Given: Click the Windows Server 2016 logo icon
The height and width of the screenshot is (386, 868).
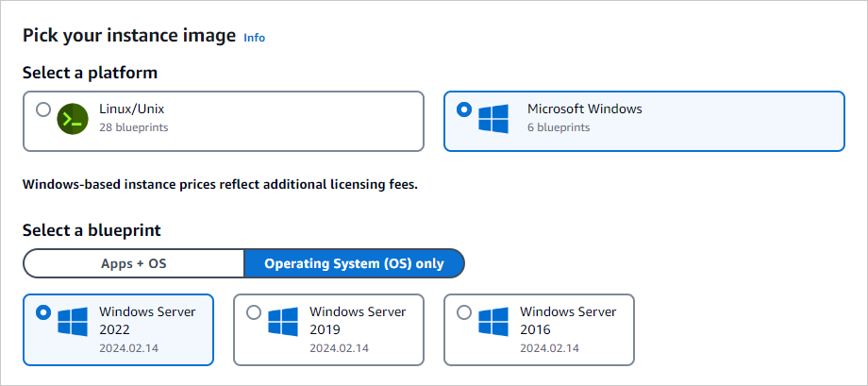Looking at the screenshot, I should point(493,322).
